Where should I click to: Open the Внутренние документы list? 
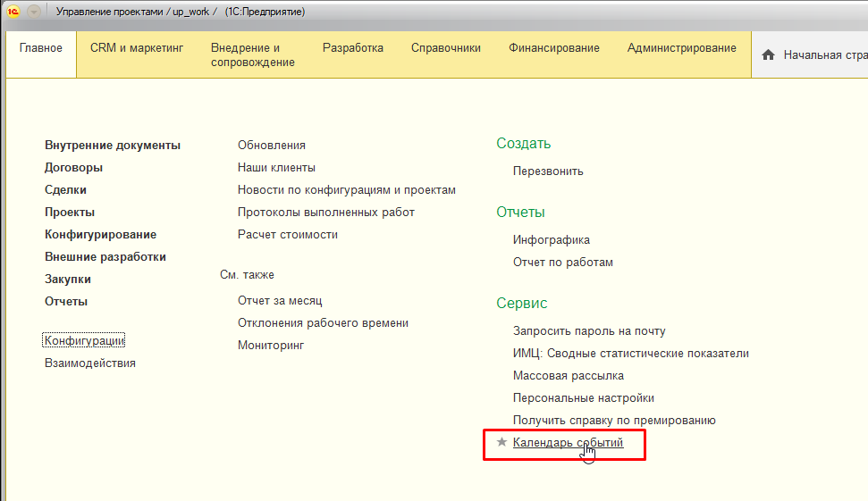(x=113, y=146)
